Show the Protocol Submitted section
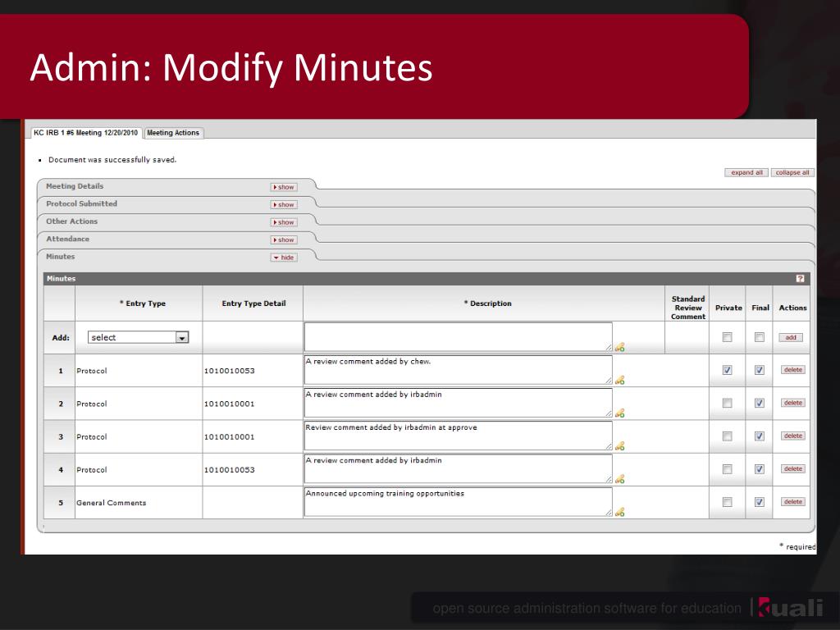Viewport: 840px width, 630px height. click(284, 204)
